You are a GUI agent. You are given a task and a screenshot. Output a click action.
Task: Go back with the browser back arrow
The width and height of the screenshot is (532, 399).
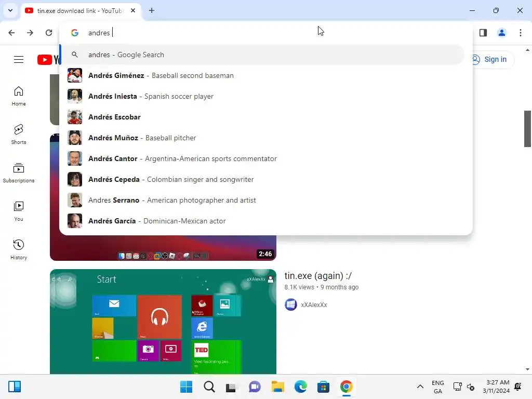pos(11,33)
